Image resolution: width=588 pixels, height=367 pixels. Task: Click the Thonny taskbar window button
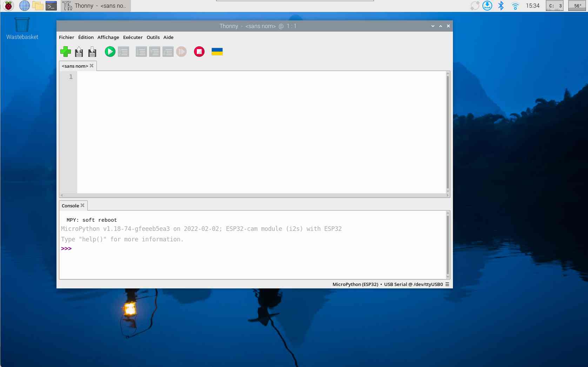tap(95, 6)
